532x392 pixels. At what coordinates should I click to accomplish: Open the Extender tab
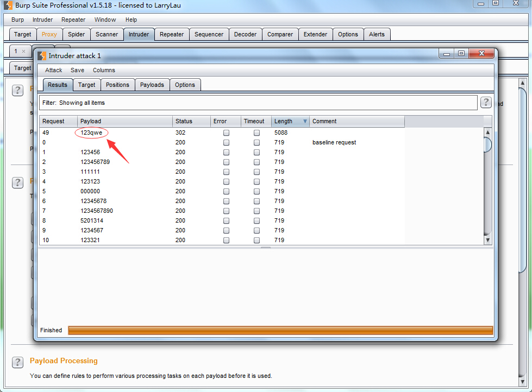click(x=315, y=34)
